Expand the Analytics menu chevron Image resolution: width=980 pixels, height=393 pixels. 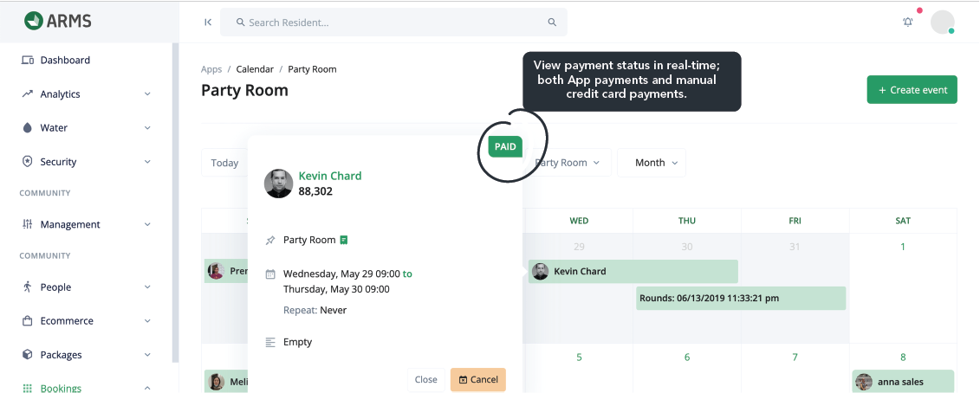[147, 93]
